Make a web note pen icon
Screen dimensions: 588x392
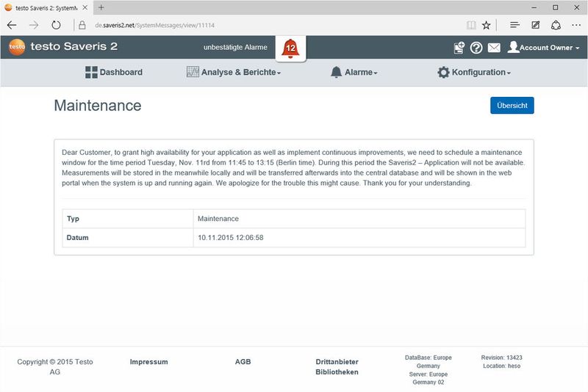(x=536, y=25)
